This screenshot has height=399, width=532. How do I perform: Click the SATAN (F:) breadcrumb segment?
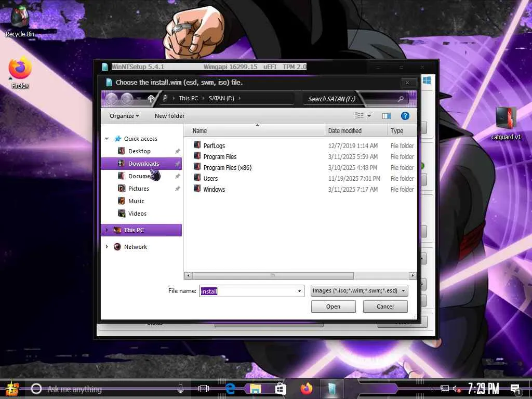click(221, 98)
